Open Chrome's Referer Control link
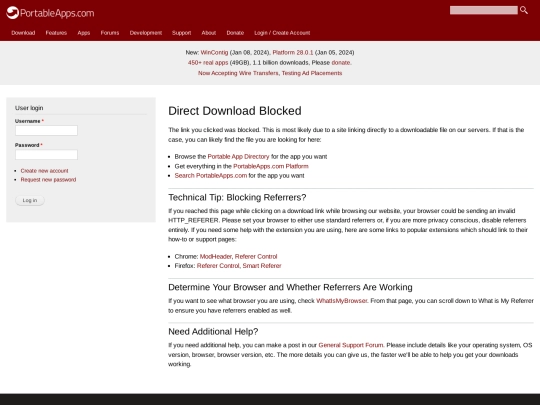The image size is (540, 405). pyautogui.click(x=256, y=257)
